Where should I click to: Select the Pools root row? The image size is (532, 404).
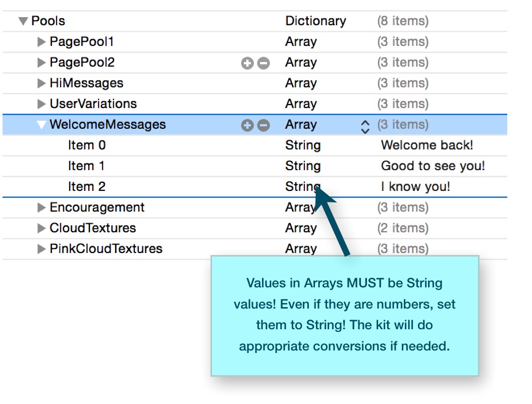click(49, 21)
